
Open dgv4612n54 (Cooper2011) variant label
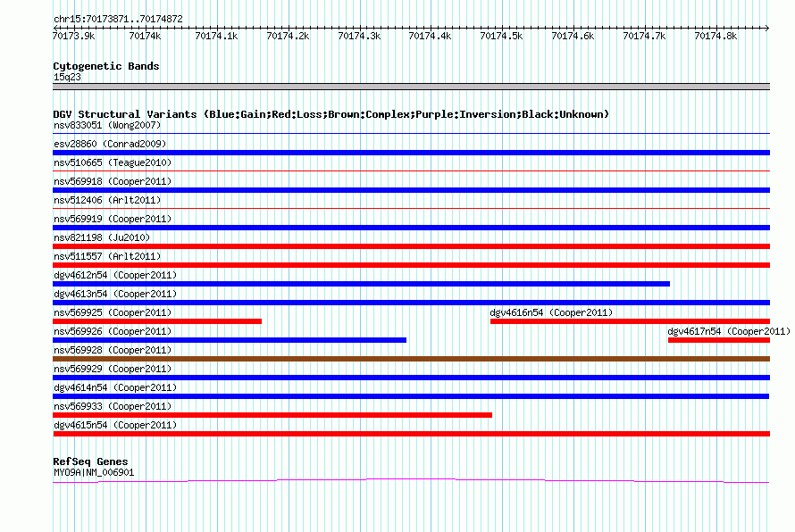115,275
